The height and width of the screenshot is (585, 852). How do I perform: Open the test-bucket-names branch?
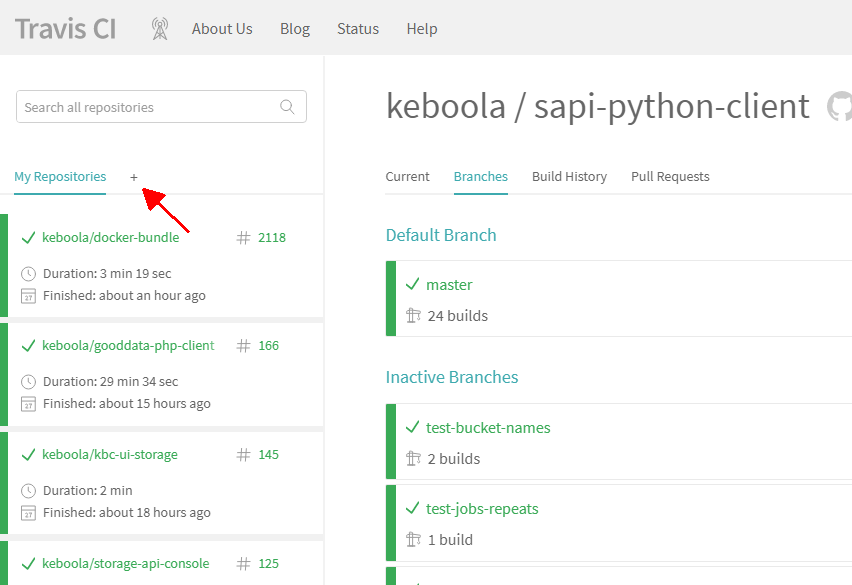(x=488, y=427)
